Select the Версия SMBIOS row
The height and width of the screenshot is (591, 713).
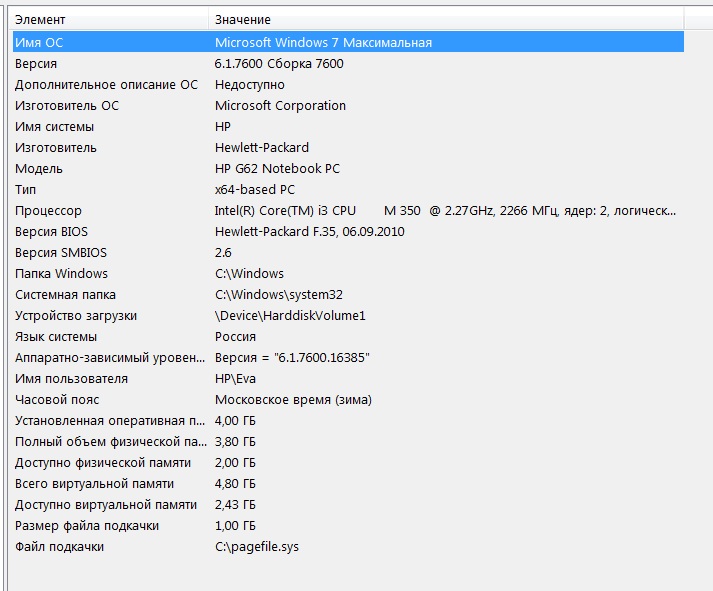coord(348,252)
